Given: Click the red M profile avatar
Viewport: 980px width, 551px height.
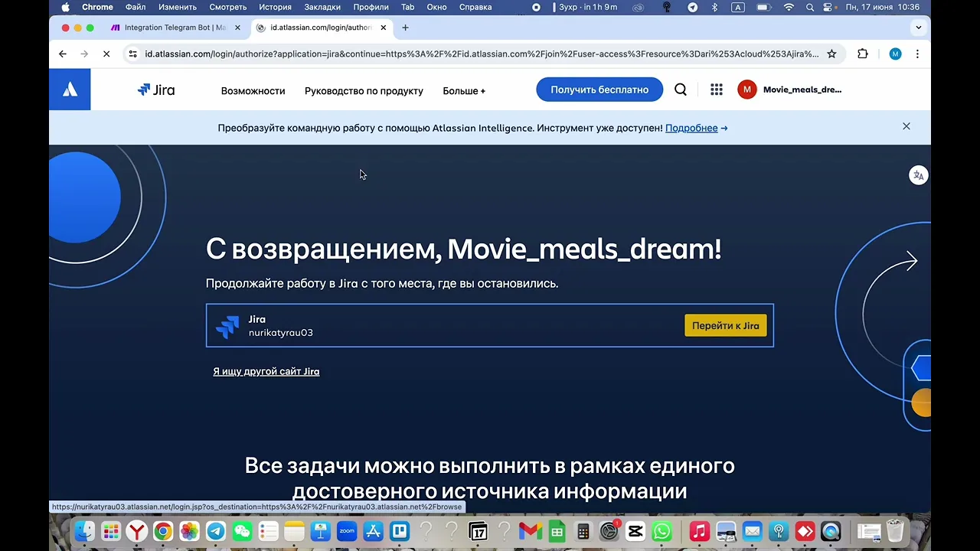Looking at the screenshot, I should pos(746,90).
